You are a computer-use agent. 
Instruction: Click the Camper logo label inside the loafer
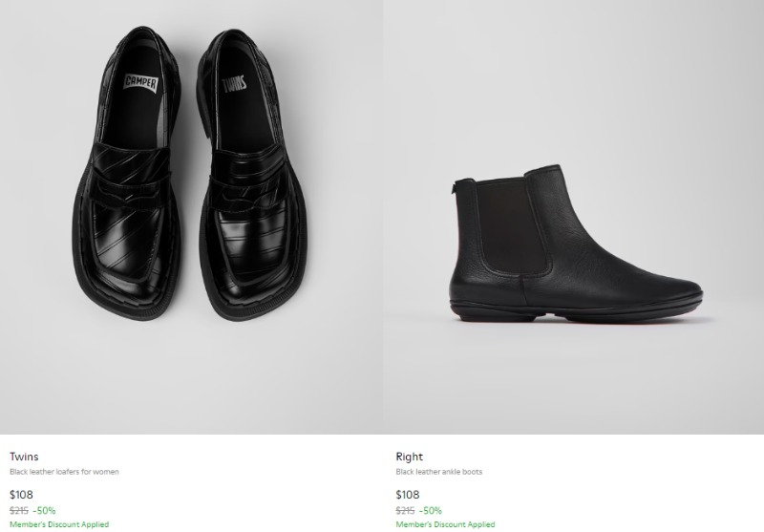coord(140,83)
